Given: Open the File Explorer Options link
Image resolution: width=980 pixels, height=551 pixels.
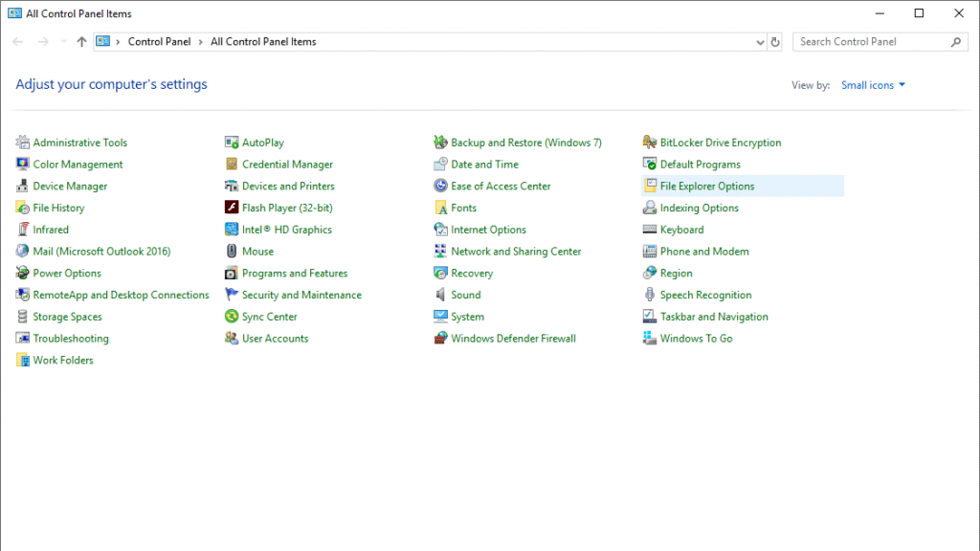Looking at the screenshot, I should tap(707, 187).
